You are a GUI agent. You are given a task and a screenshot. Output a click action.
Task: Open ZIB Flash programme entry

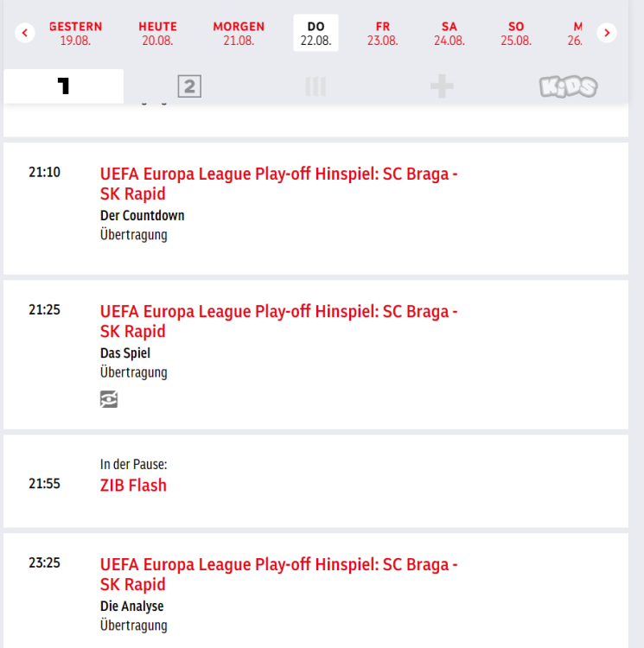[x=133, y=485]
